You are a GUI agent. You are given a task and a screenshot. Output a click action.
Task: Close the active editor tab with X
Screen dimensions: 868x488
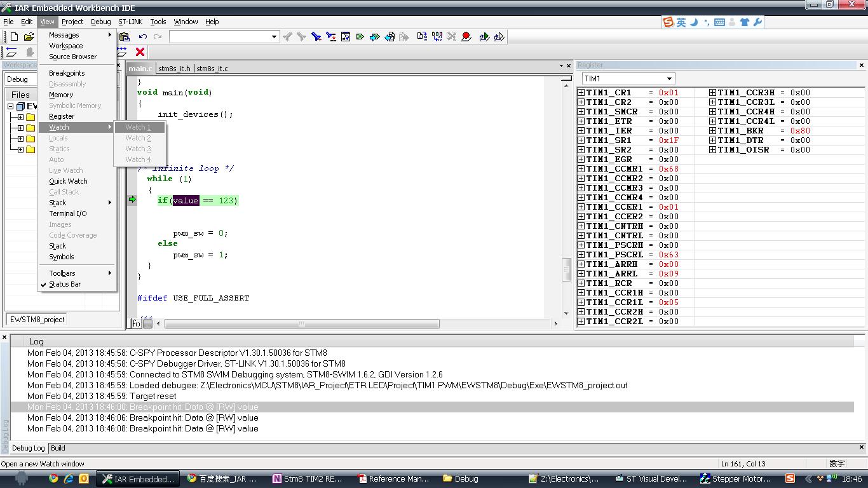click(569, 65)
